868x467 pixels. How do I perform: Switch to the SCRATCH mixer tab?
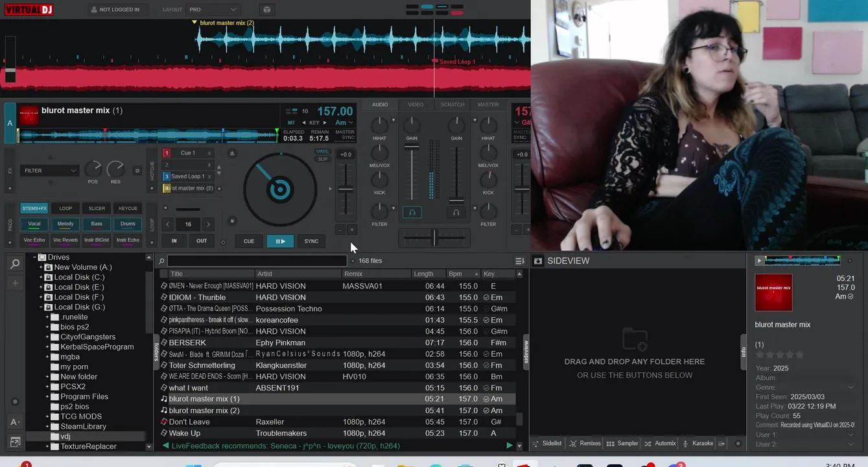(x=452, y=104)
